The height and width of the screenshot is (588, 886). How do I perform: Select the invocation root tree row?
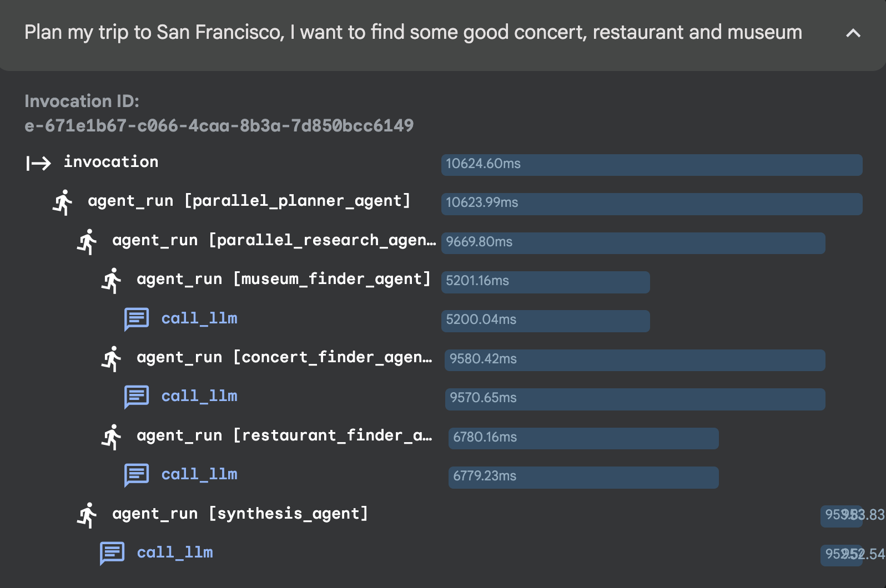click(111, 162)
